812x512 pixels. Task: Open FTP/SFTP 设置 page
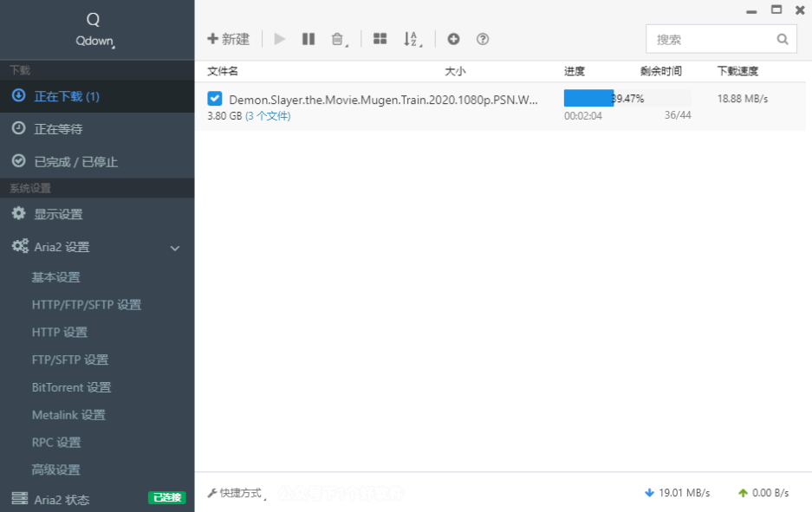[70, 360]
